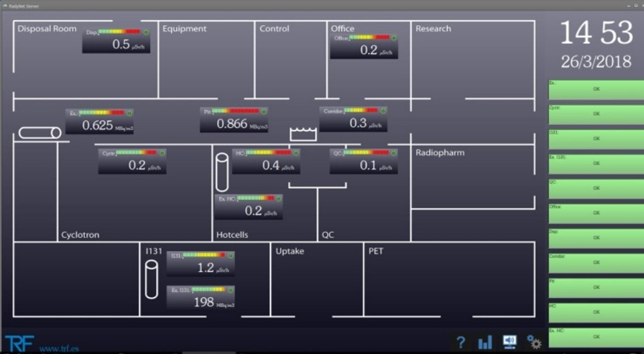Toggle the green status indicator on the Office detector
Viewport: 644px width, 354px height.
point(393,38)
